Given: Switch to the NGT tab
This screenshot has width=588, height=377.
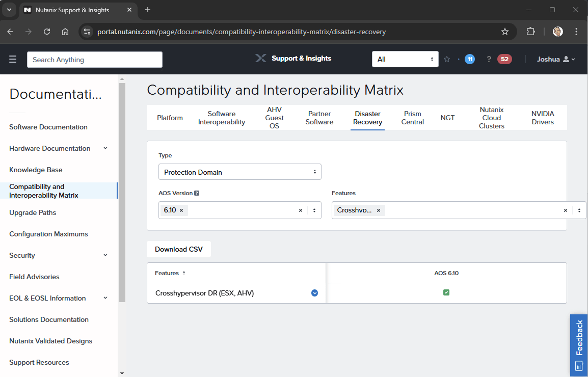Looking at the screenshot, I should 447,118.
